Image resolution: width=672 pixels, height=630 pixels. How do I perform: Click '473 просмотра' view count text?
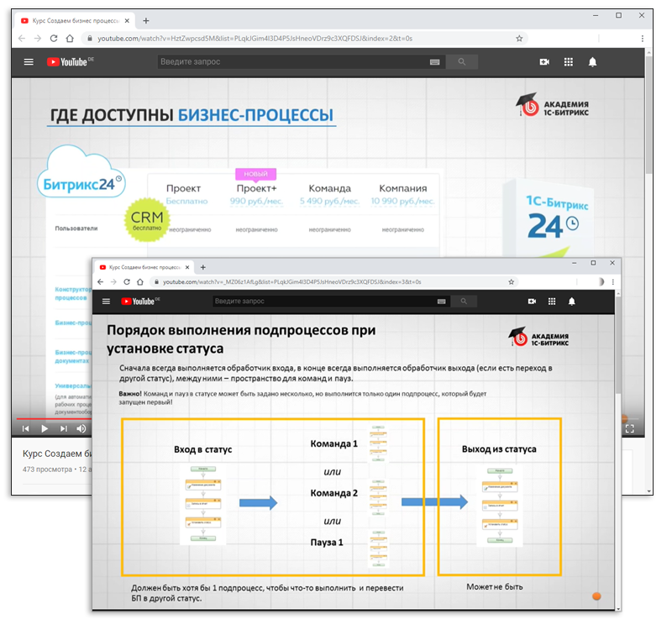click(x=47, y=470)
